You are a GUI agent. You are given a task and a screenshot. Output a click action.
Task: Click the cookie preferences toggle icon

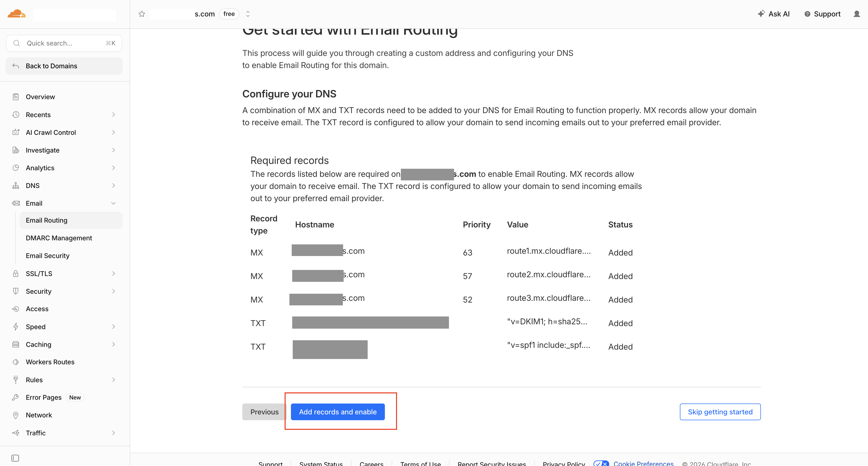601,463
